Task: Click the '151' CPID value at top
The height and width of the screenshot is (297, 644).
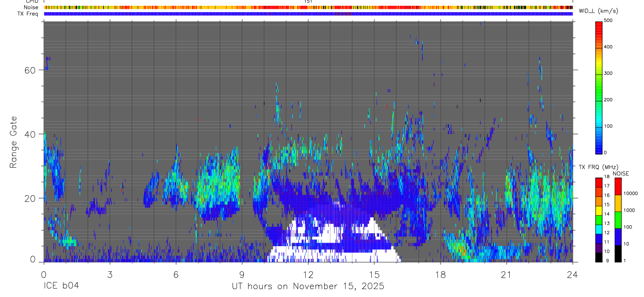Action: point(308,2)
